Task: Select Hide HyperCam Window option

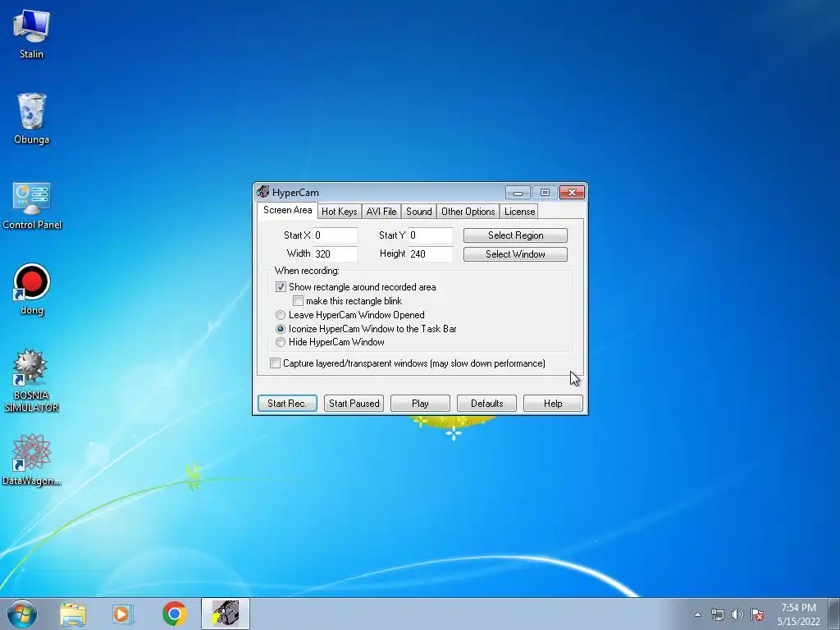Action: (281, 342)
